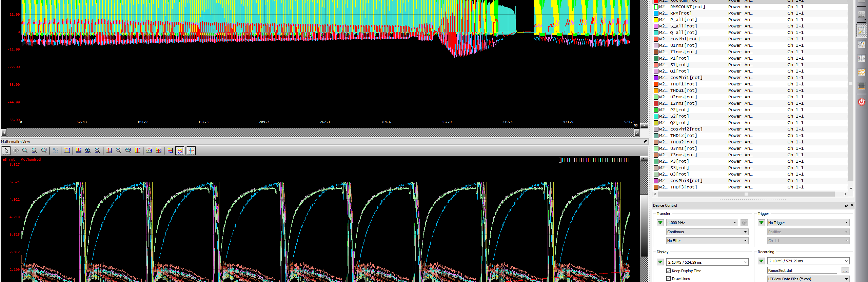The height and width of the screenshot is (282, 868).
Task: Click the red waveform cursor toolbar icon
Action: point(191,150)
